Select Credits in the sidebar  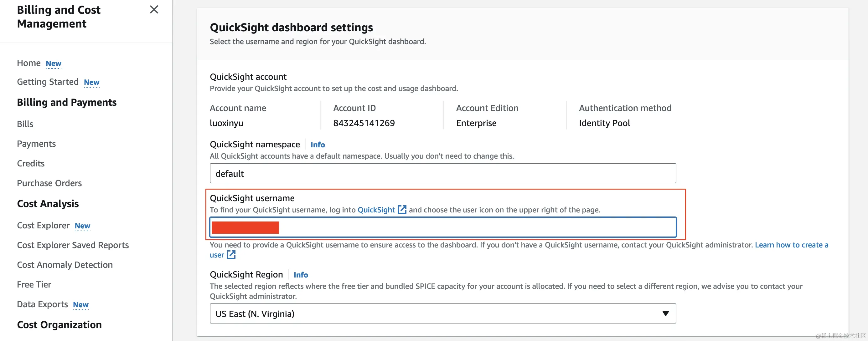[31, 163]
